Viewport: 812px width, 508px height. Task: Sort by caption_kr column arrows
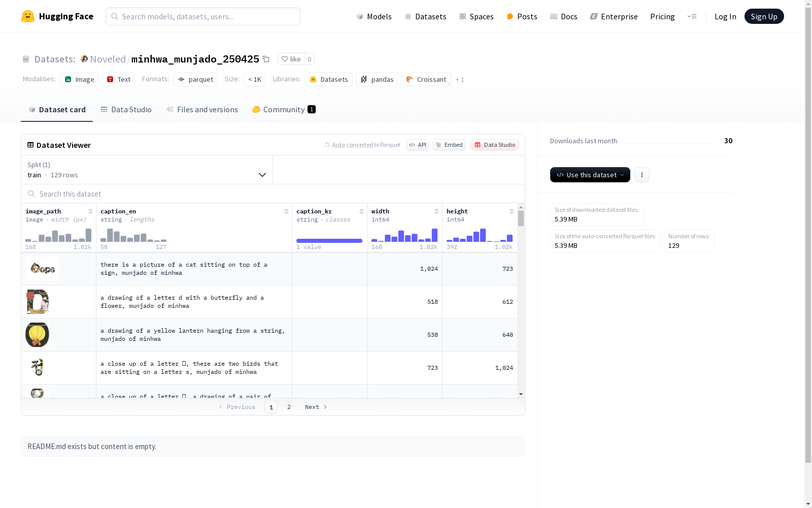(x=361, y=211)
